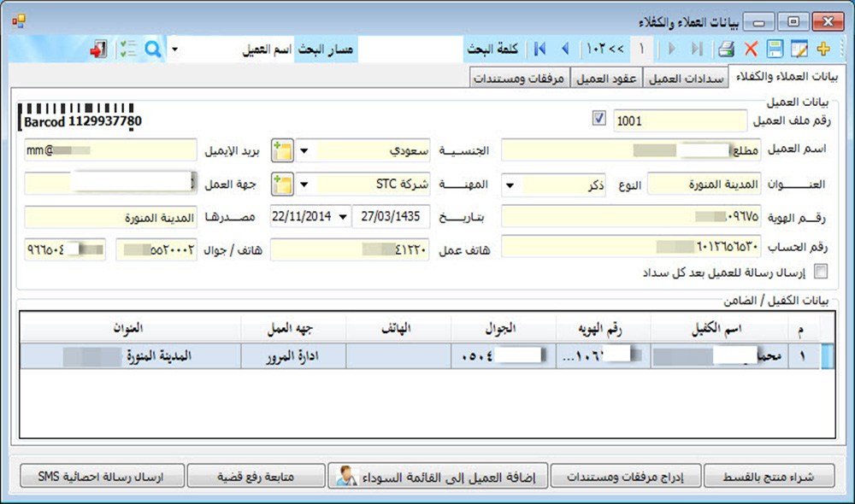Open the الجنسية nationality dropdown
Screen dimensions: 855x504
click(x=304, y=152)
